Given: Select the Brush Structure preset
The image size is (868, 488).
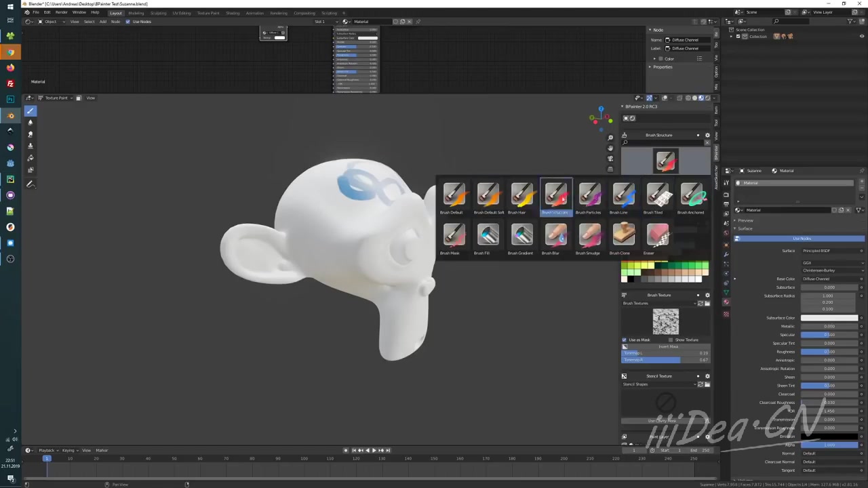Looking at the screenshot, I should click(x=555, y=199).
